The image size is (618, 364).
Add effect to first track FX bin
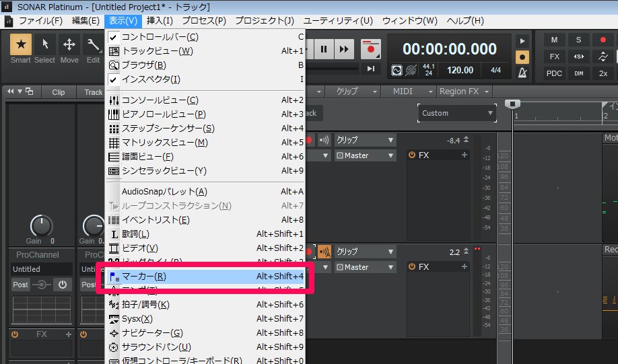465,155
